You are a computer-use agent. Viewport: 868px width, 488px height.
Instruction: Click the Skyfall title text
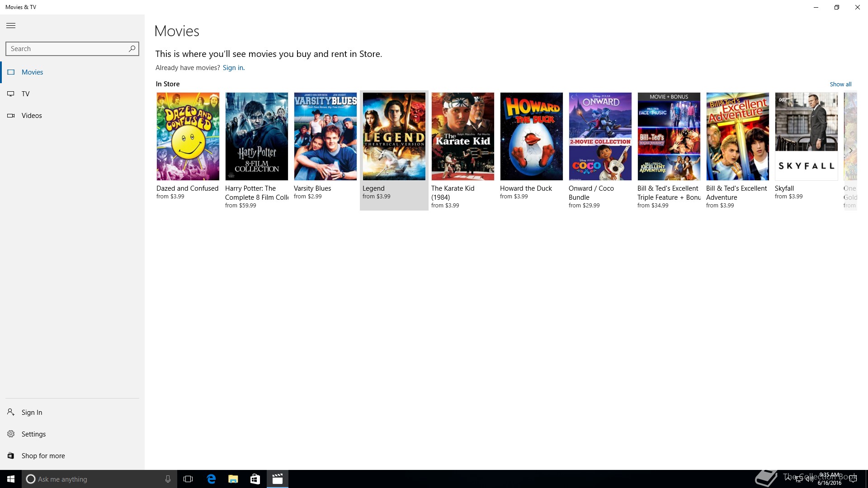coord(784,188)
